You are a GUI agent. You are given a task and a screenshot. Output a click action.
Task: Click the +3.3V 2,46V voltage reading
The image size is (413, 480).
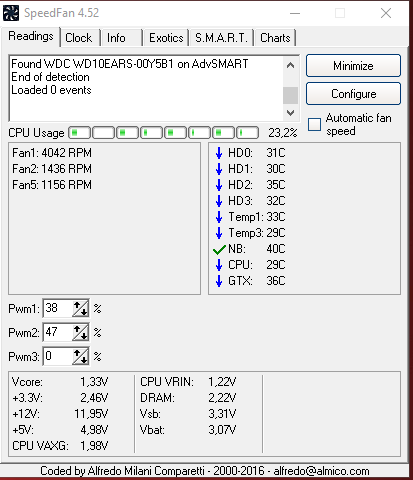60,398
